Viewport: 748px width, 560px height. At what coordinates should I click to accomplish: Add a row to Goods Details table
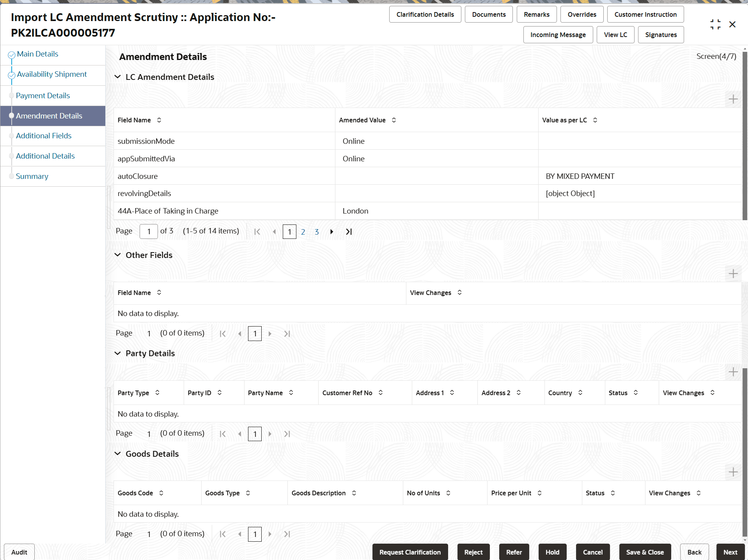[733, 472]
